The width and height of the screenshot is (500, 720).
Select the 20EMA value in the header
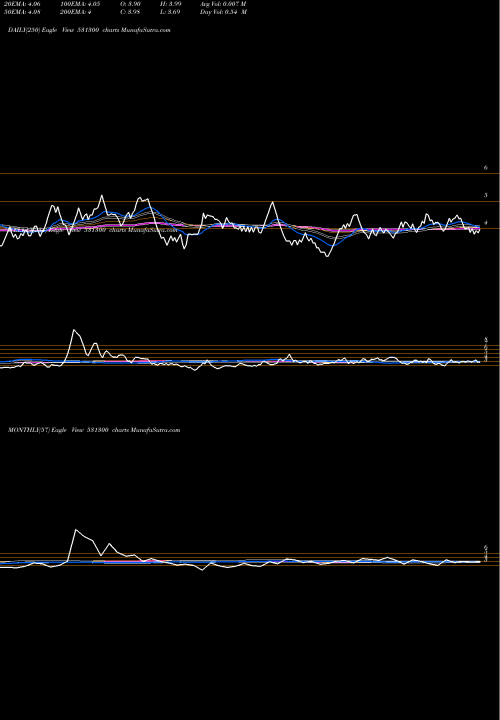pyautogui.click(x=21, y=4)
